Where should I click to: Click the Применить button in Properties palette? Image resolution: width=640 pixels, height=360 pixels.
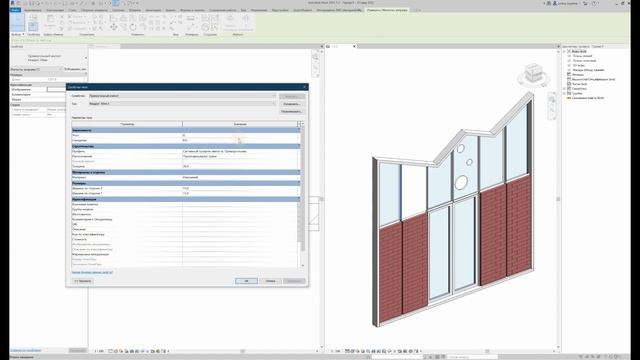click(77, 350)
